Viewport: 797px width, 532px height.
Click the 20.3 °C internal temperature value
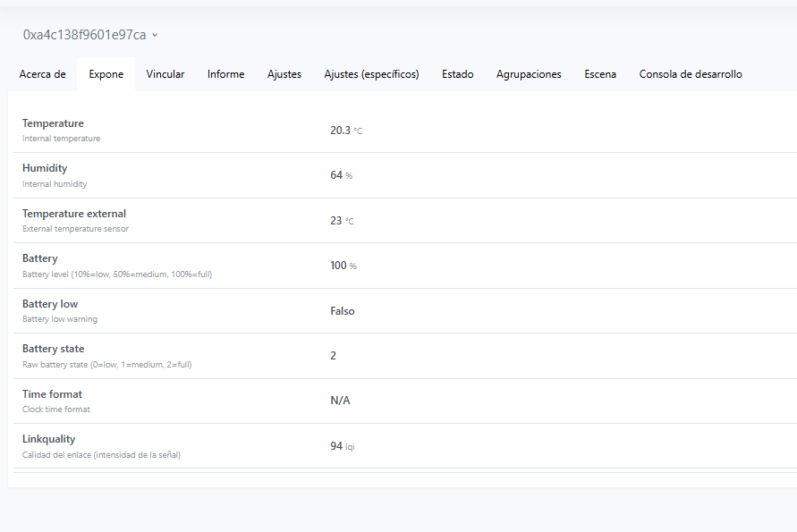point(345,131)
